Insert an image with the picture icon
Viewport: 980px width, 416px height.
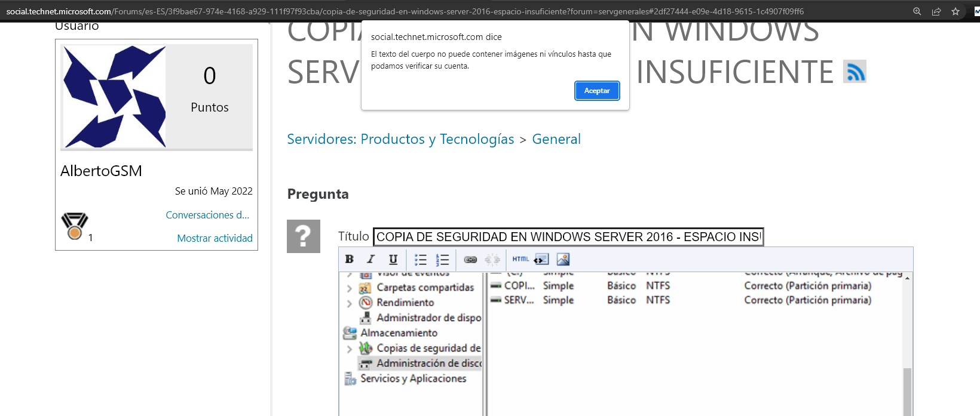click(563, 259)
